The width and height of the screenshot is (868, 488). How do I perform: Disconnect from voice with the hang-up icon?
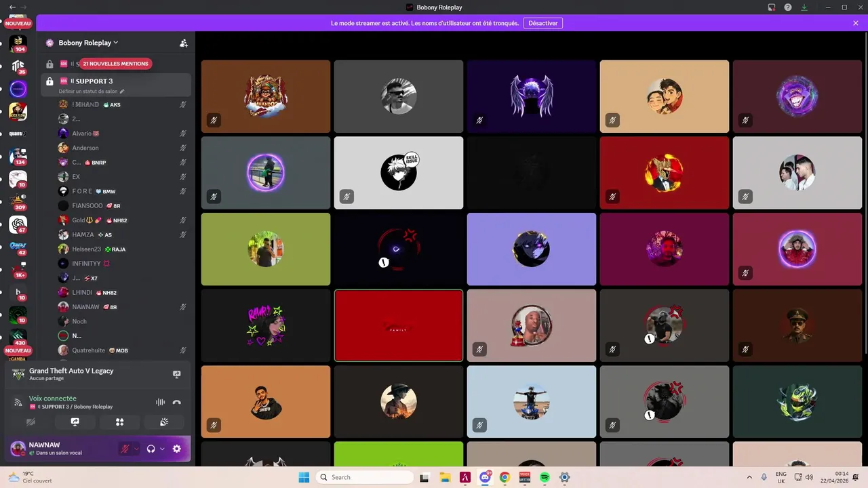177,402
